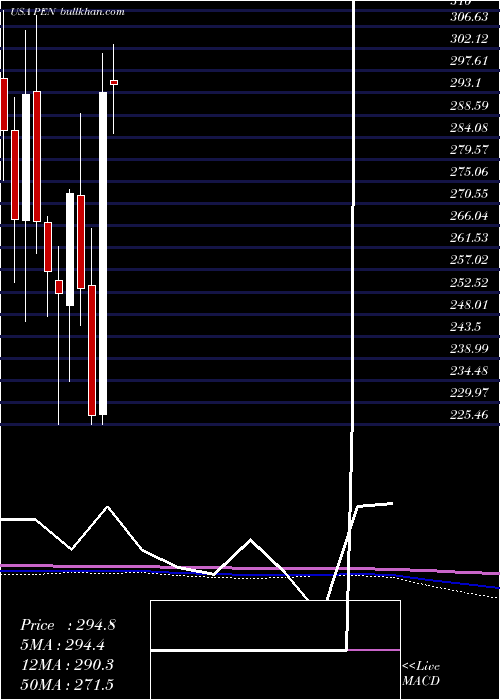Click the 266.04 price axis label
This screenshot has width=500, height=700.
pyautogui.click(x=469, y=216)
